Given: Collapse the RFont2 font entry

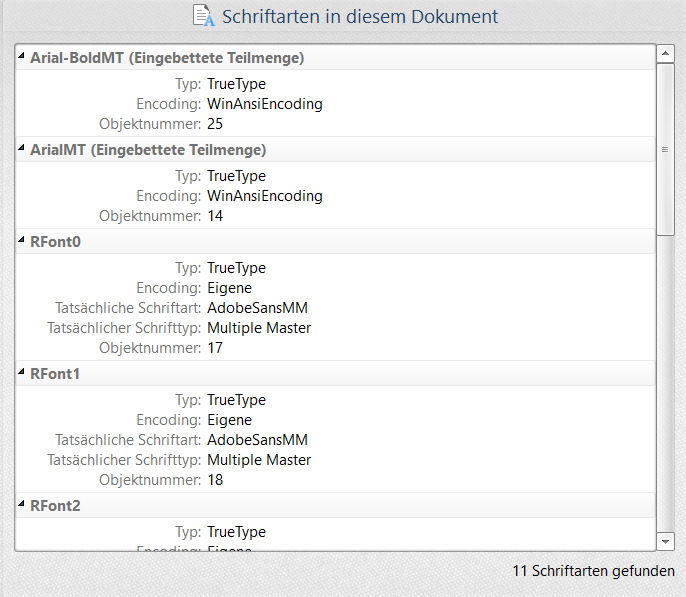Looking at the screenshot, I should (x=21, y=503).
